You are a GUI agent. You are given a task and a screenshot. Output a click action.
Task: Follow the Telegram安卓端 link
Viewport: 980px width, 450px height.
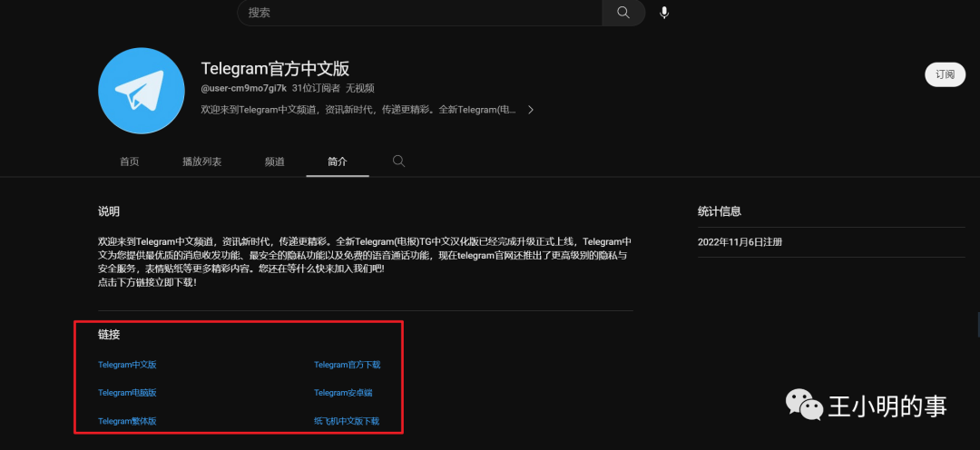[343, 393]
